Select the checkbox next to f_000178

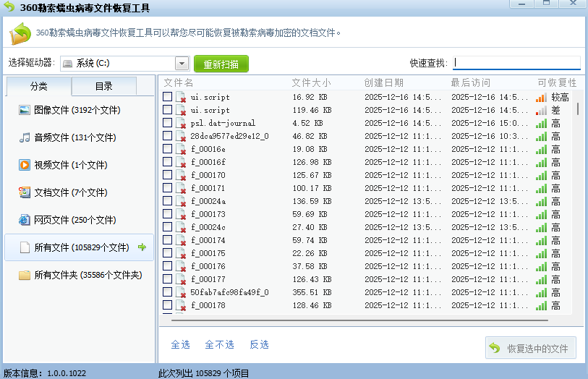click(167, 305)
